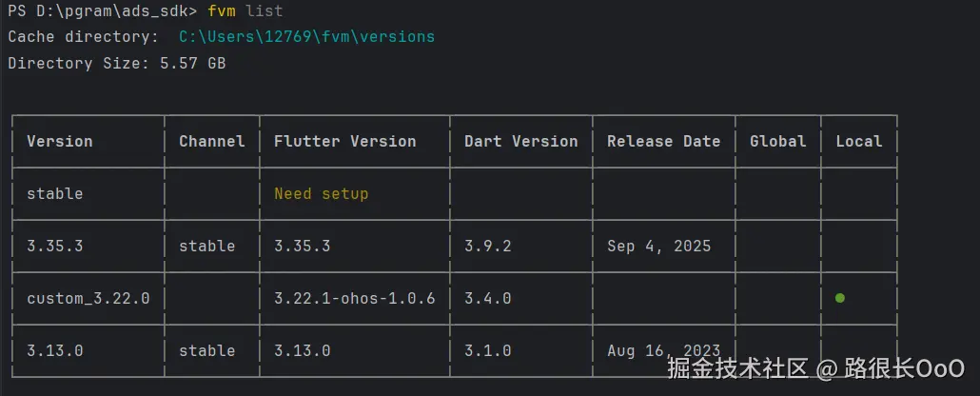Click the Dart Version column header
The height and width of the screenshot is (396, 980).
coord(520,142)
